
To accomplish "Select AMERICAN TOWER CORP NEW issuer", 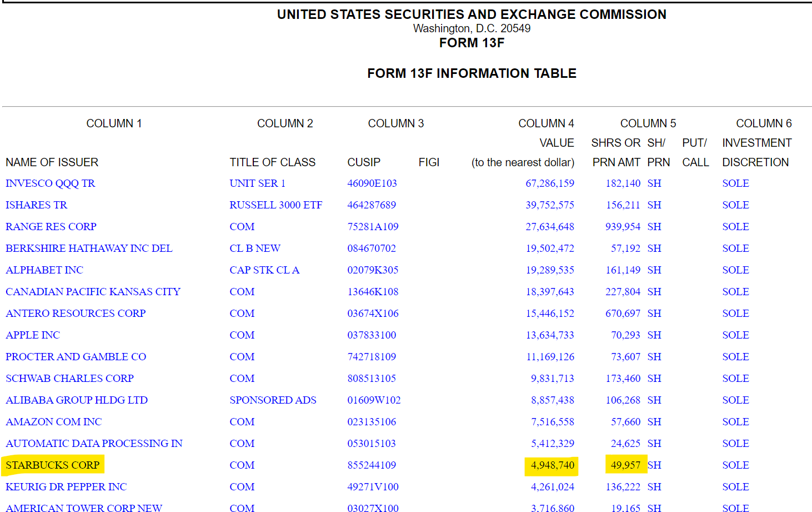I will [x=84, y=508].
